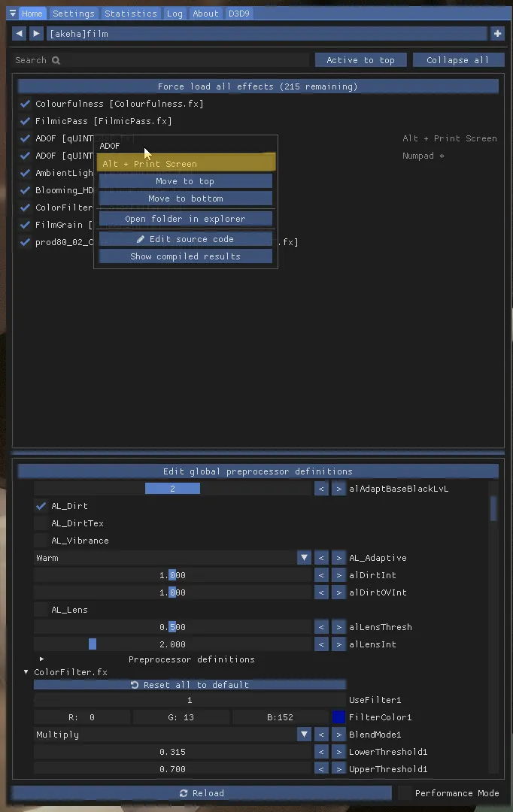Increase alLensThresh value arrow
This screenshot has height=812, width=513.
click(338, 627)
